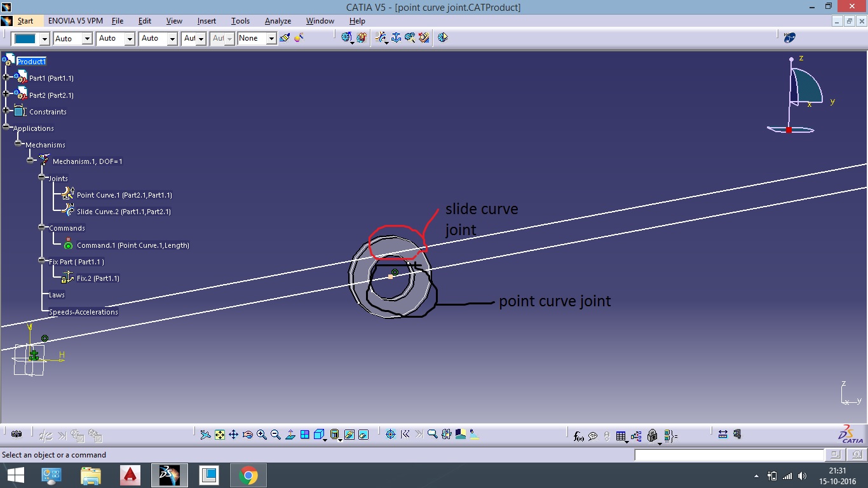
Task: Click the Knowledge Inspector tree icon
Action: click(636, 436)
